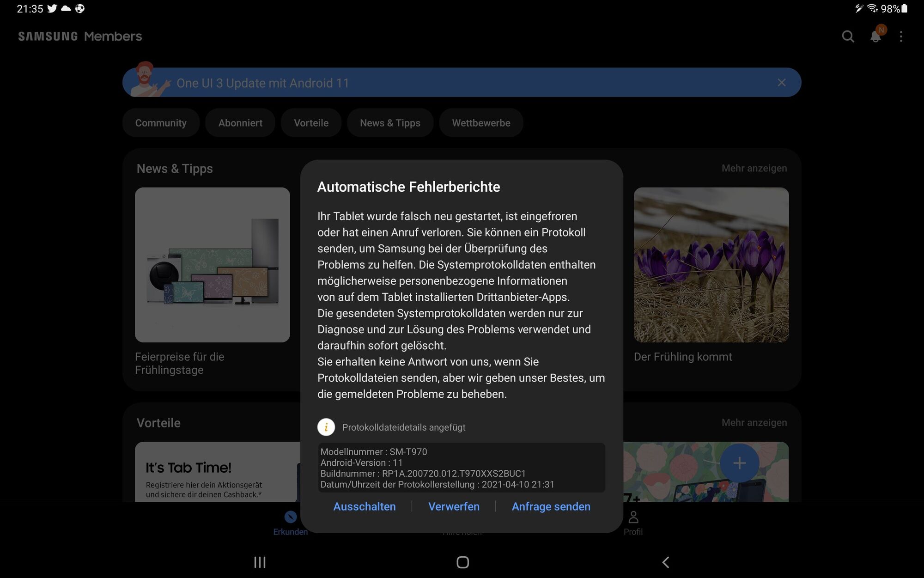924x578 pixels.
Task: Click the Samsung Members logo
Action: tap(80, 37)
